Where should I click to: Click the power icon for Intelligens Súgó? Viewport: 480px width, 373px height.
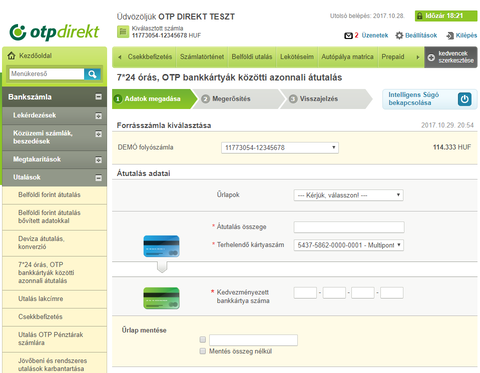[x=465, y=99]
